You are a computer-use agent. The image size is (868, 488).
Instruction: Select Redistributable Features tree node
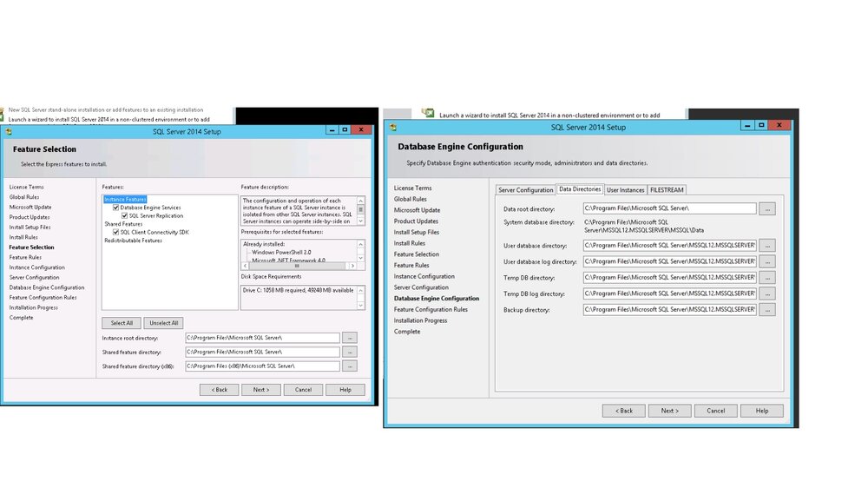coord(134,241)
